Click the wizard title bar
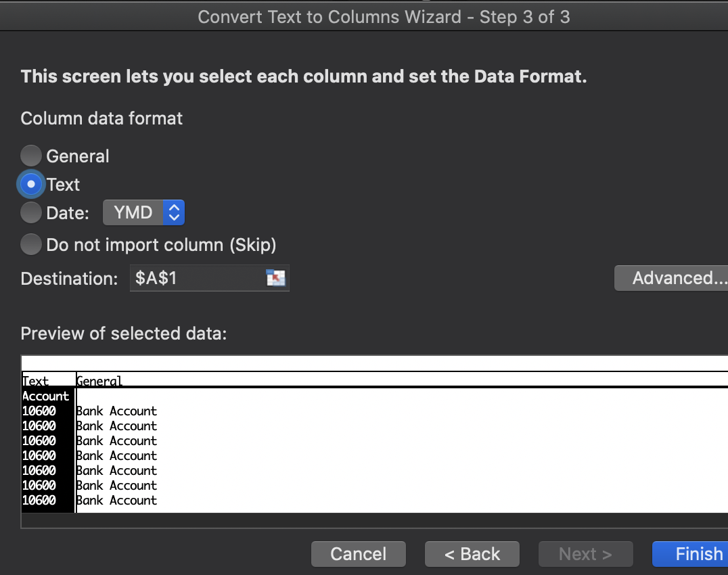728x575 pixels. 384,16
